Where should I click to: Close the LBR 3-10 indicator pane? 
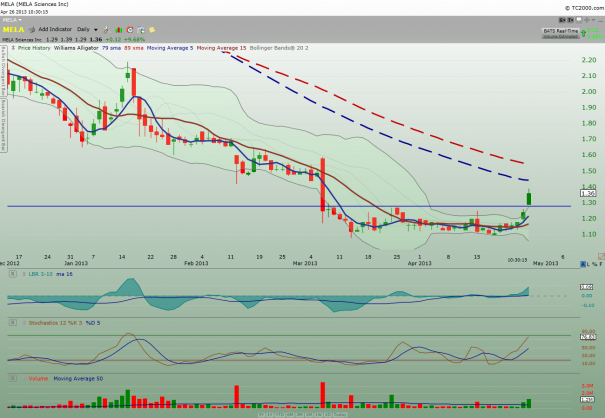(x=13, y=274)
